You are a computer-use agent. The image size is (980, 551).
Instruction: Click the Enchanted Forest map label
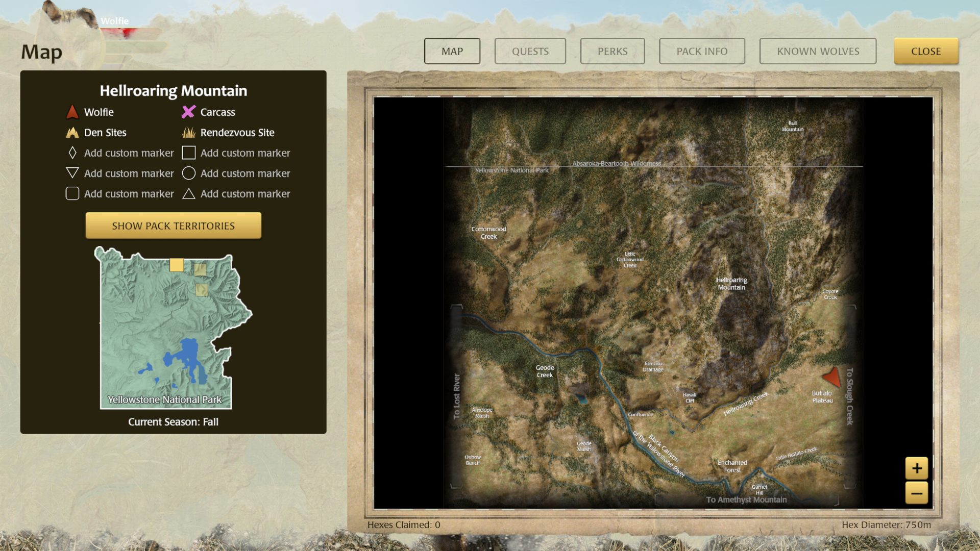(x=732, y=466)
